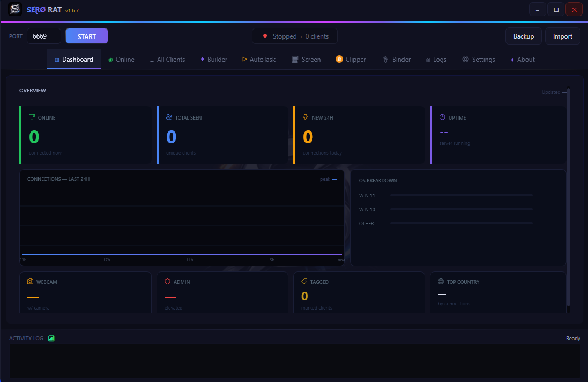
Task: Click the "-11h" axis label
Action: 189,260
